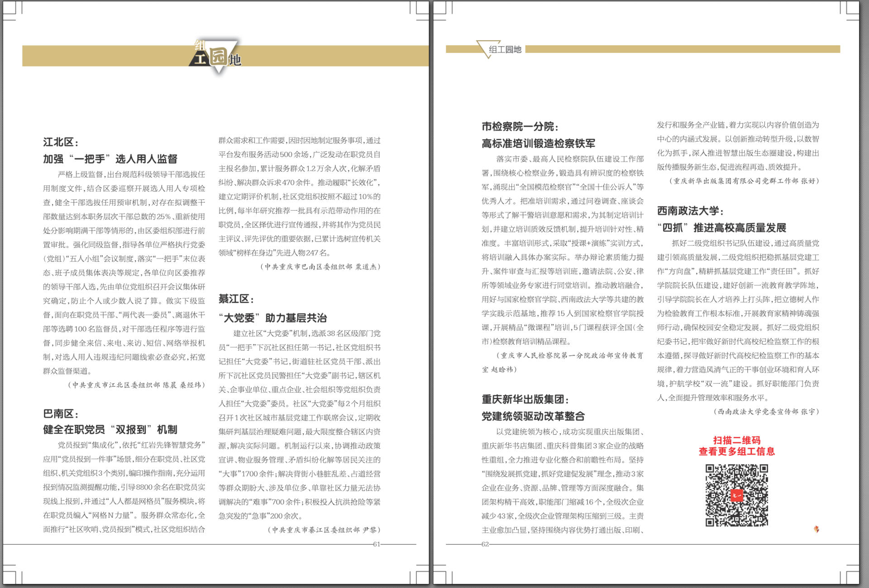Click page number 61
869x588 pixels.
tap(376, 544)
